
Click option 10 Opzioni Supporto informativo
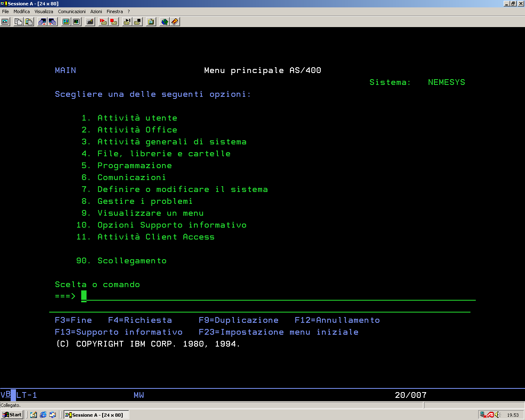(162, 225)
